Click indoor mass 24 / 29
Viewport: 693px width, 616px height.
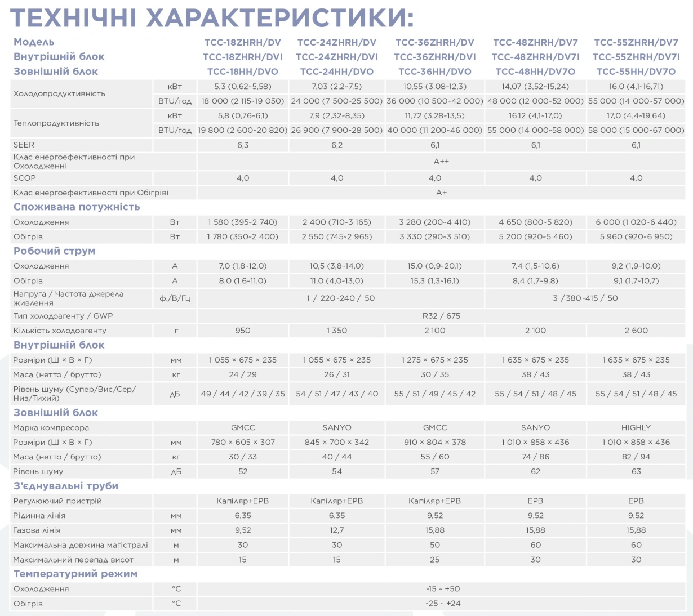243,374
